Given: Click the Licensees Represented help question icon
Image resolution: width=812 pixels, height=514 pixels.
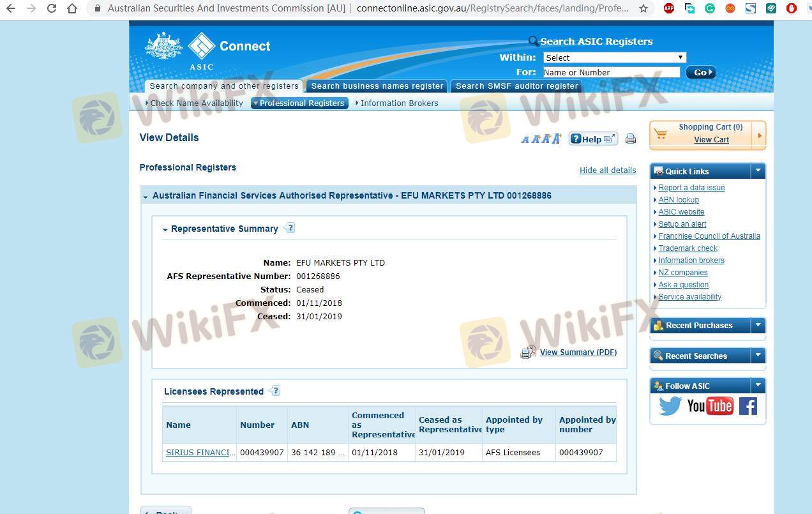Looking at the screenshot, I should [x=275, y=391].
